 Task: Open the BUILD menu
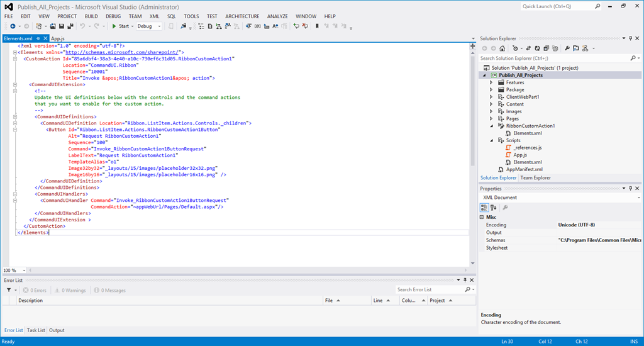pos(91,16)
